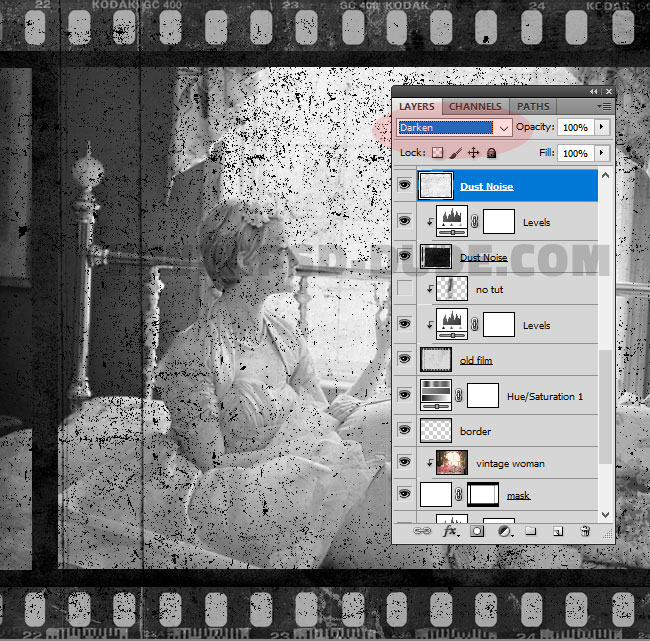
Task: Select the vintage woman layer name
Action: (510, 464)
